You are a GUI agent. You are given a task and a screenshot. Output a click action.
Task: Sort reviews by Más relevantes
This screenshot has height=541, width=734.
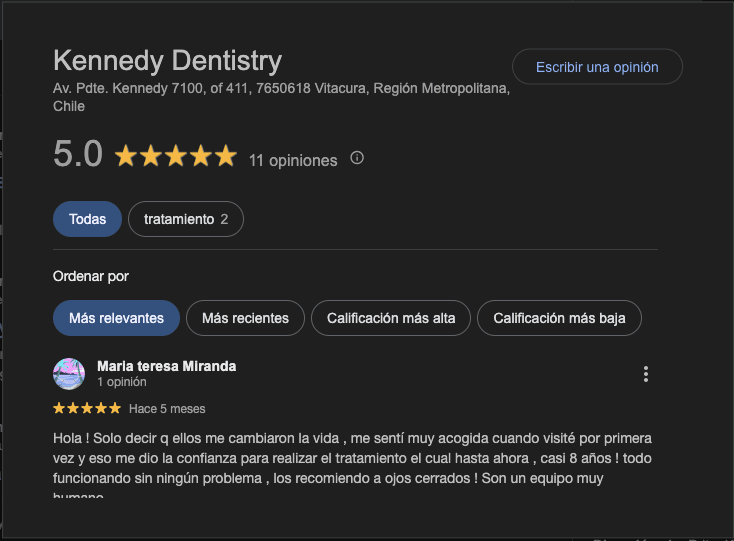point(116,318)
